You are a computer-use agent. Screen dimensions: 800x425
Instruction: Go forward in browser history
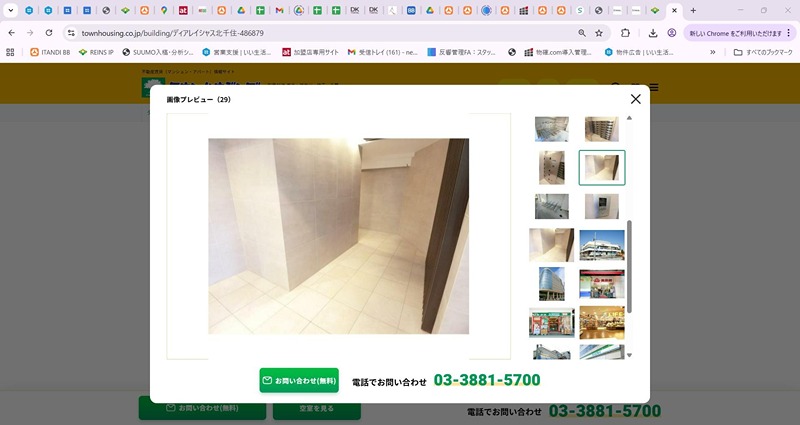click(x=30, y=33)
